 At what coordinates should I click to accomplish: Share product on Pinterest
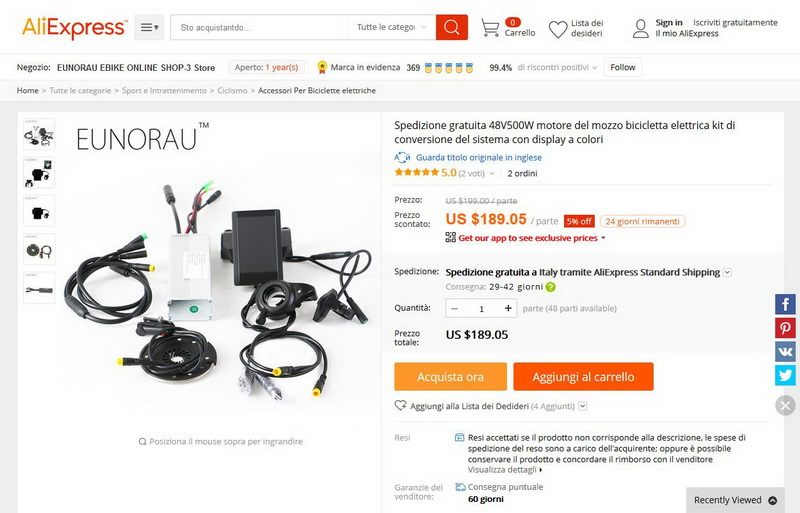tap(785, 328)
